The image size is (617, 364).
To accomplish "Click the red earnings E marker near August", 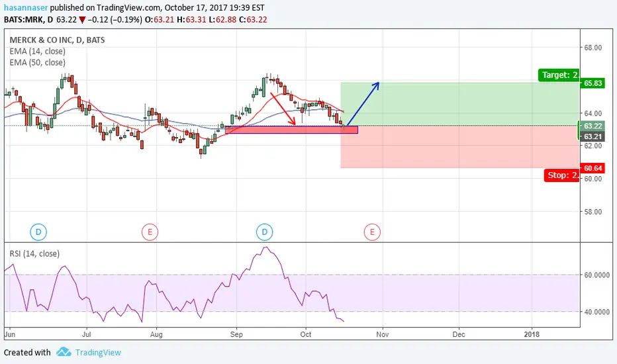I will tap(150, 232).
